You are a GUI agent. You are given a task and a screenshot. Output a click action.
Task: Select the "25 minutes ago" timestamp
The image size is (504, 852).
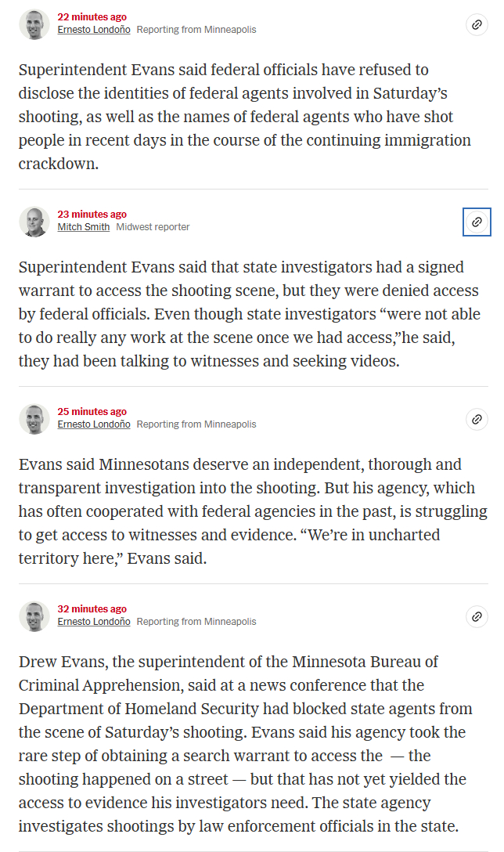pyautogui.click(x=92, y=412)
